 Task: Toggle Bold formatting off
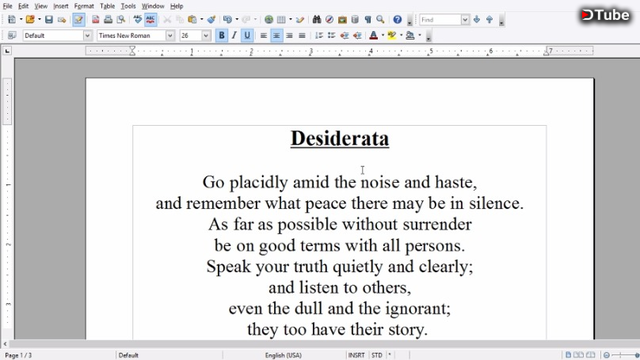222,36
